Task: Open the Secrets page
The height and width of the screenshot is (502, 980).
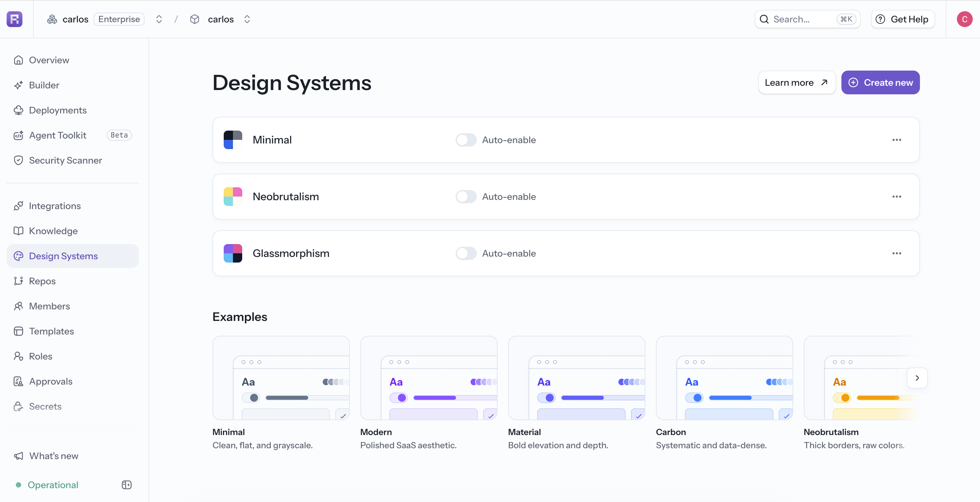Action: coord(72,407)
